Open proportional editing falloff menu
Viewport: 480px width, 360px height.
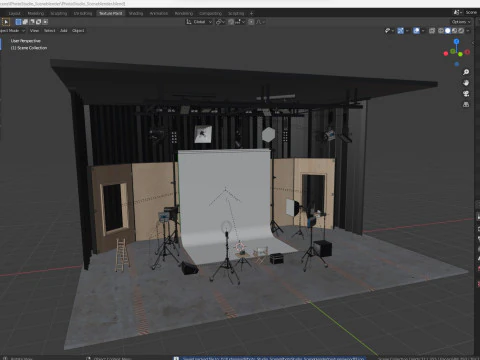[x=260, y=22]
